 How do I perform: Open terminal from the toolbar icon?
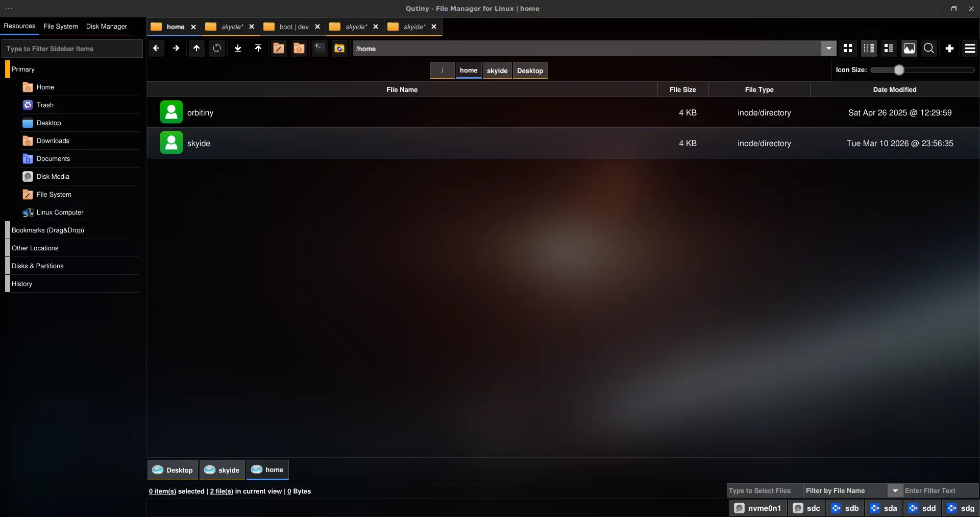(x=319, y=49)
